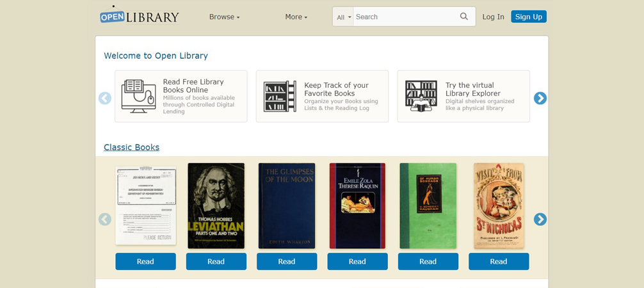Click Read under Leviathan

click(x=216, y=261)
